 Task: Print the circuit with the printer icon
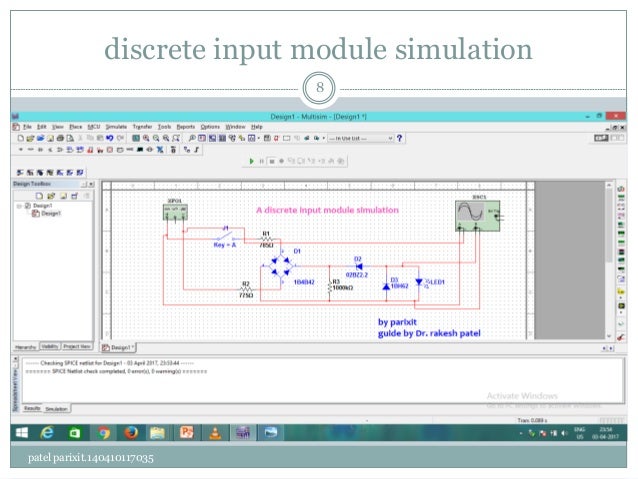[x=60, y=138]
